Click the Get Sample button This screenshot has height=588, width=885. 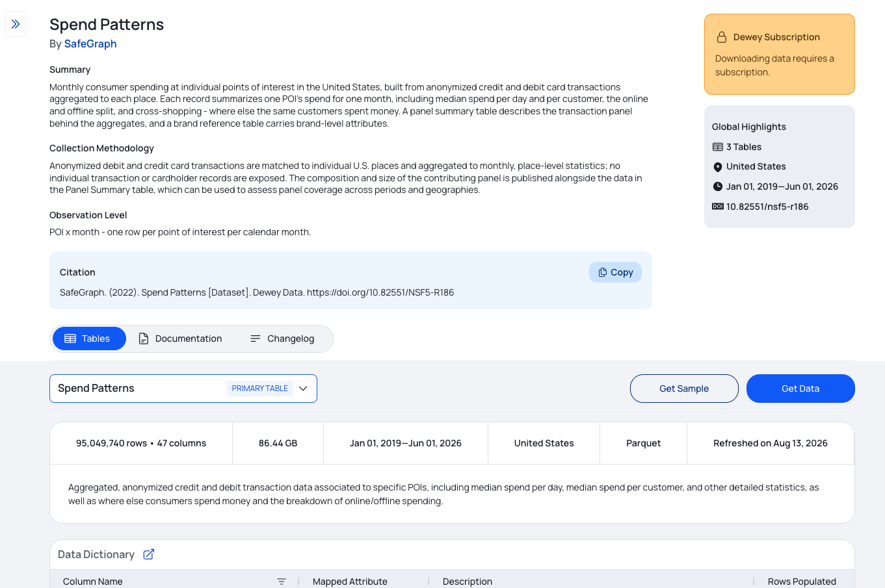(684, 389)
